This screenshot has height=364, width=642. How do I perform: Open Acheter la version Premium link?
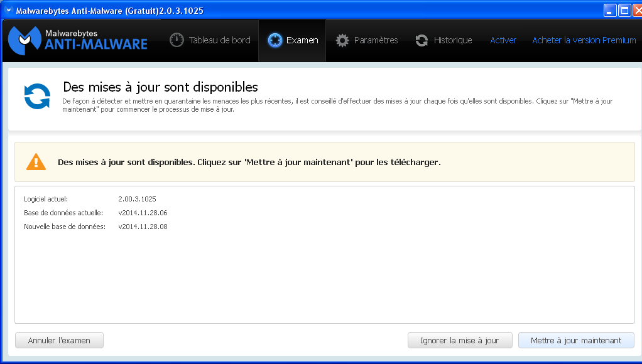click(584, 40)
